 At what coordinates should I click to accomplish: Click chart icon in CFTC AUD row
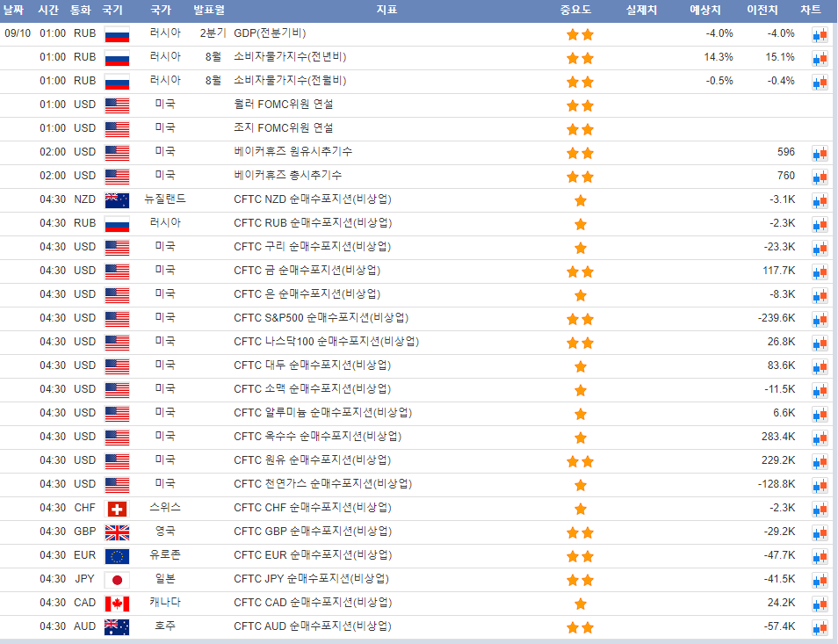click(820, 627)
